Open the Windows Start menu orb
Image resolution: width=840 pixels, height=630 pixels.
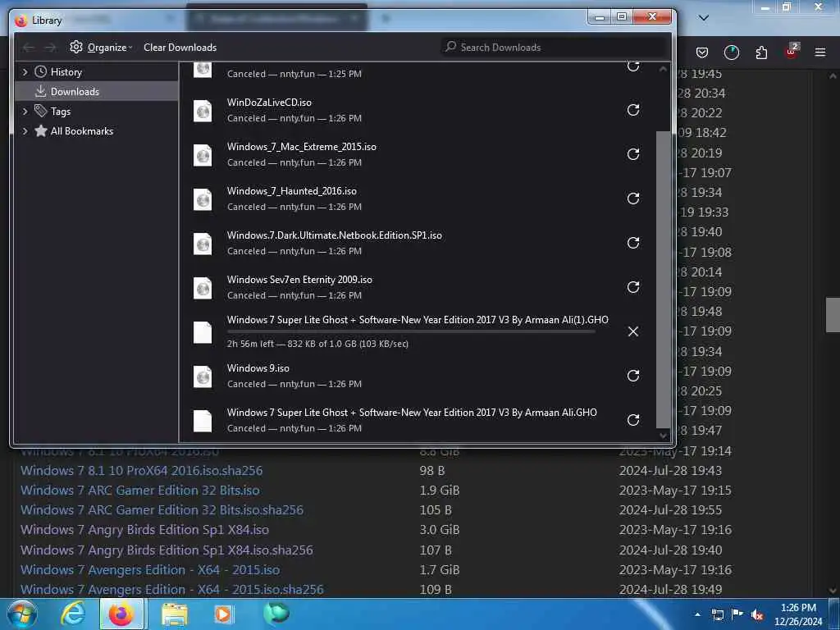pos(22,614)
